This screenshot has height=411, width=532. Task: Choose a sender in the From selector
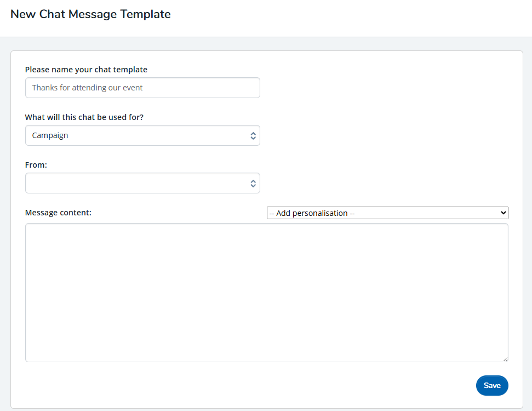[x=142, y=183]
